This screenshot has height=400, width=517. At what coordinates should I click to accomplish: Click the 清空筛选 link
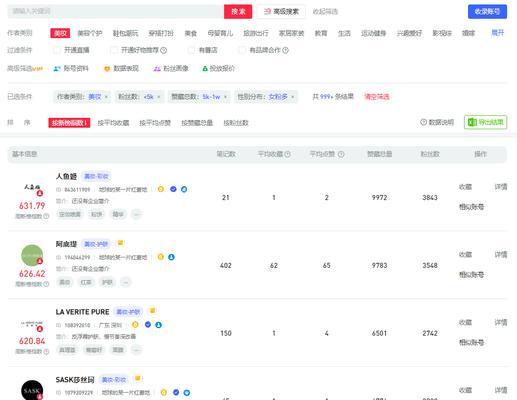377,97
